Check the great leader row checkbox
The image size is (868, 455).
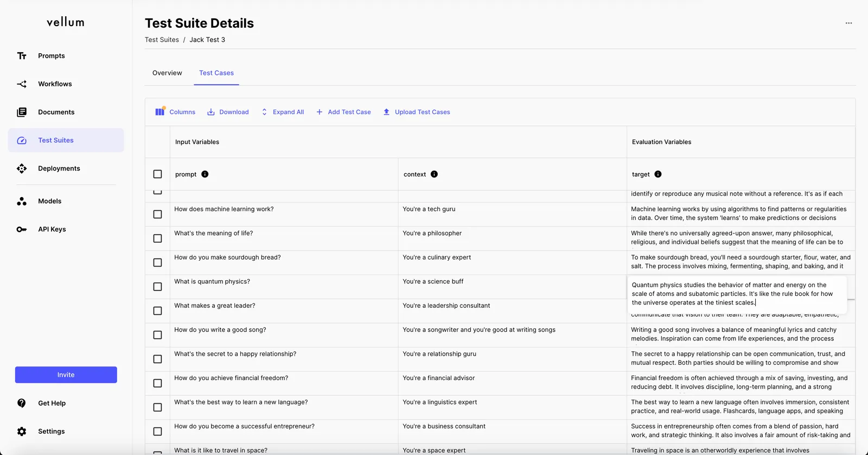(158, 311)
